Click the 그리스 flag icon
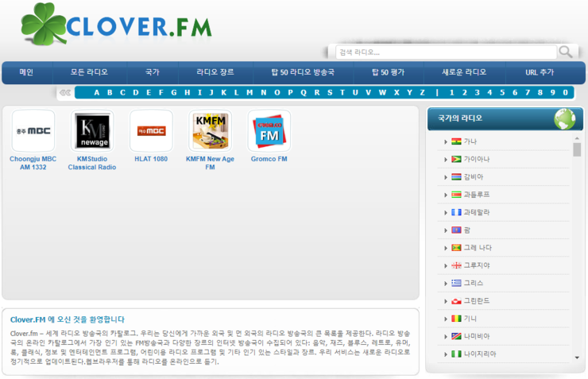The width and height of the screenshot is (588, 379). [456, 283]
